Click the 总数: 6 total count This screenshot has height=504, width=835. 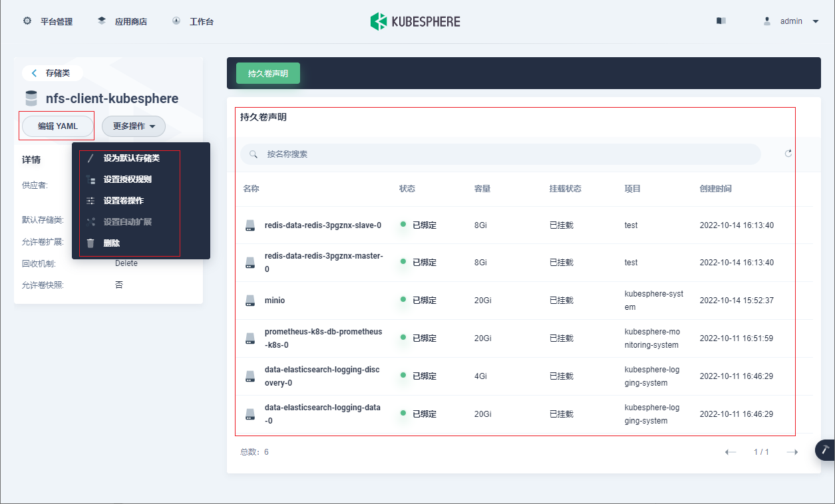tap(254, 452)
